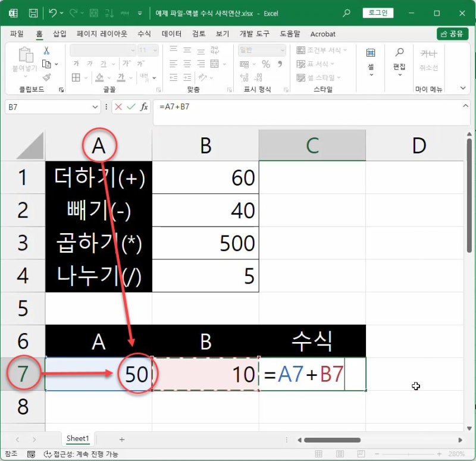Click the 공유 share button

[x=452, y=34]
